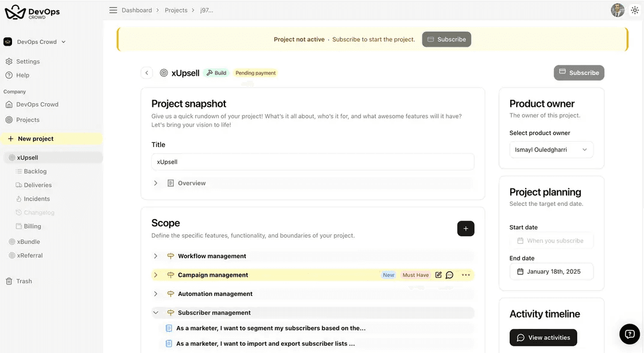This screenshot has width=644, height=353.
Task: Open the more options menu on Campaign management
Action: pyautogui.click(x=466, y=274)
